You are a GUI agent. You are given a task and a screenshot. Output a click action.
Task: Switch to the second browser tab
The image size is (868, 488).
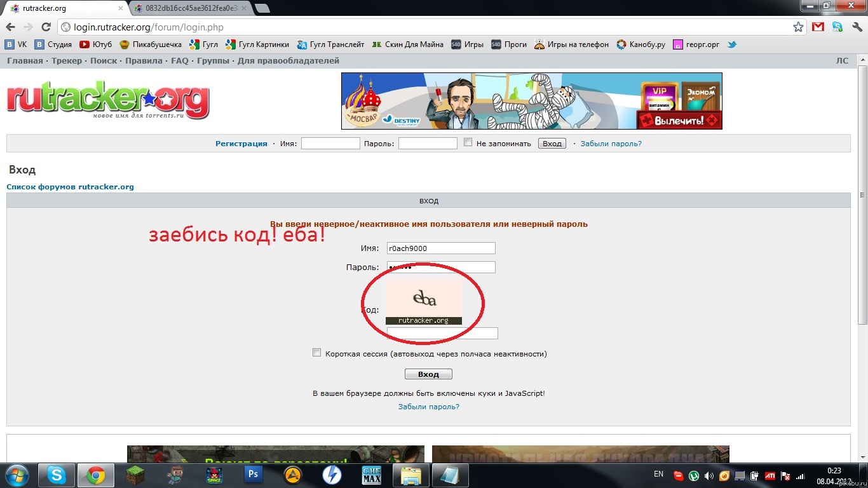(191, 8)
